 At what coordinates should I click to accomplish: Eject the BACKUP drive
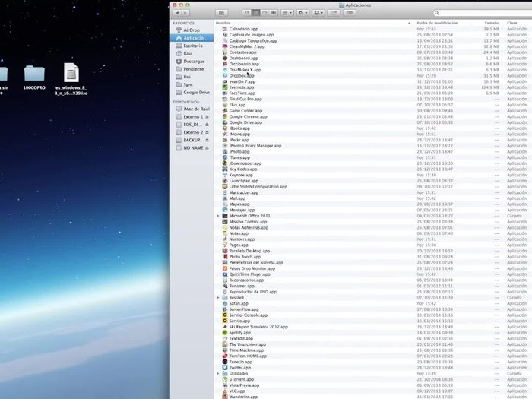coord(206,140)
